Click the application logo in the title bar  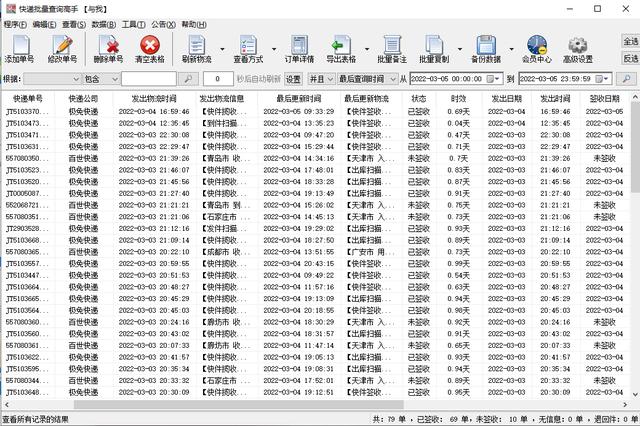pos(11,9)
